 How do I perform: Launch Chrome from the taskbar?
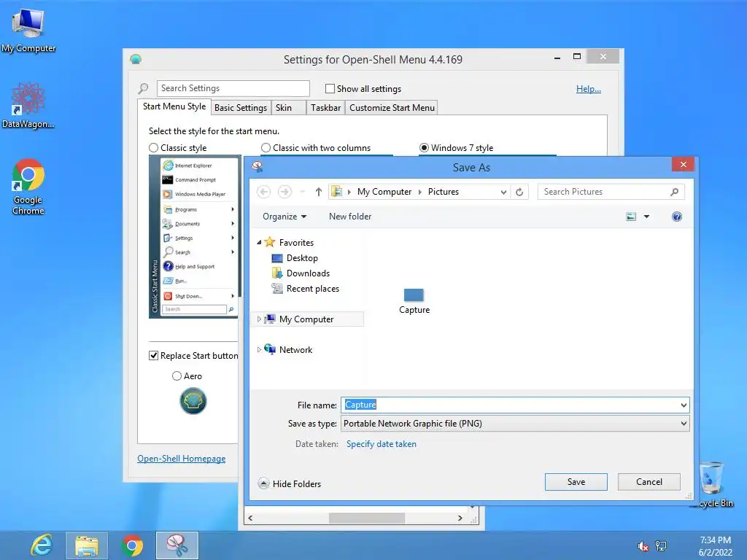[x=132, y=545]
